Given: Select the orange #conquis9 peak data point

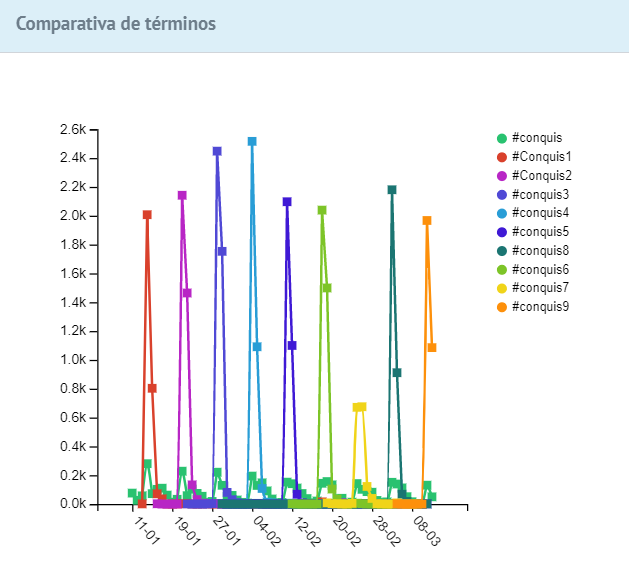Looking at the screenshot, I should [427, 221].
